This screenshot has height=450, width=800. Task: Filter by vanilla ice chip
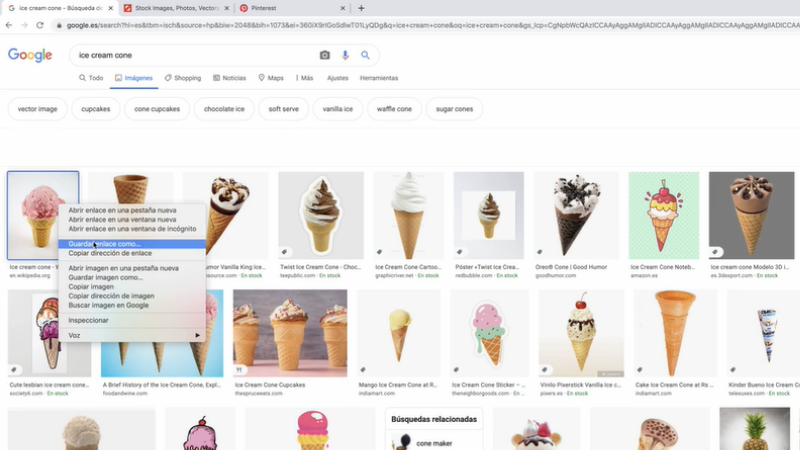[338, 109]
